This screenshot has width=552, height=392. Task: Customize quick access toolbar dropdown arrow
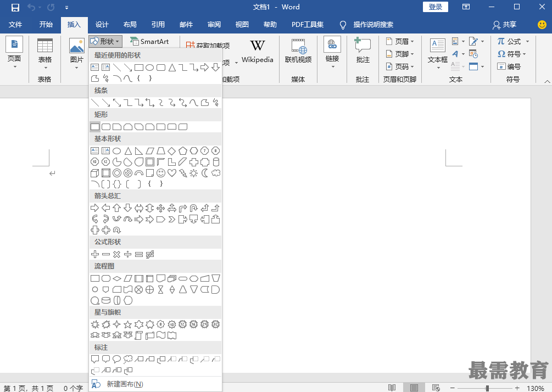click(66, 7)
